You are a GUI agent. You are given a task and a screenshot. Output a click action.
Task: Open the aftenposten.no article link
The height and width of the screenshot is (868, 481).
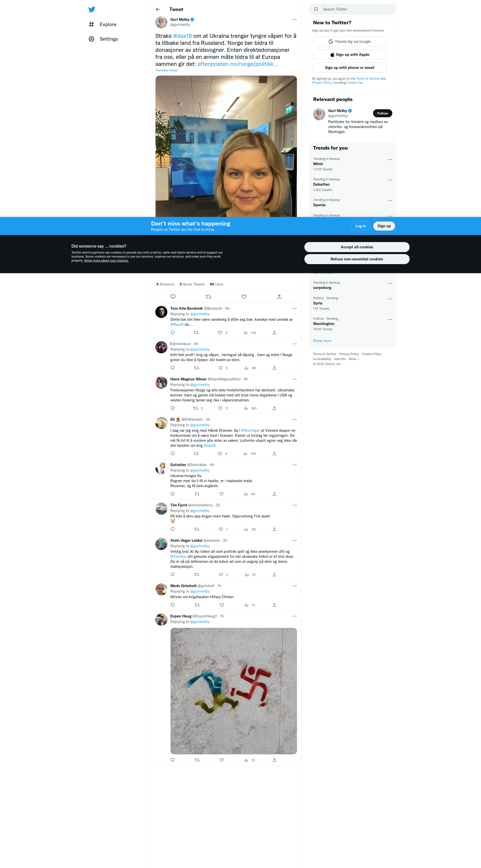coord(237,64)
